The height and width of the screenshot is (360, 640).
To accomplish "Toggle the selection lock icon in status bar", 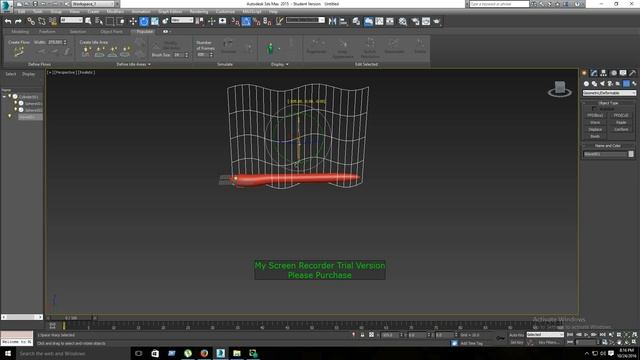I will [362, 335].
